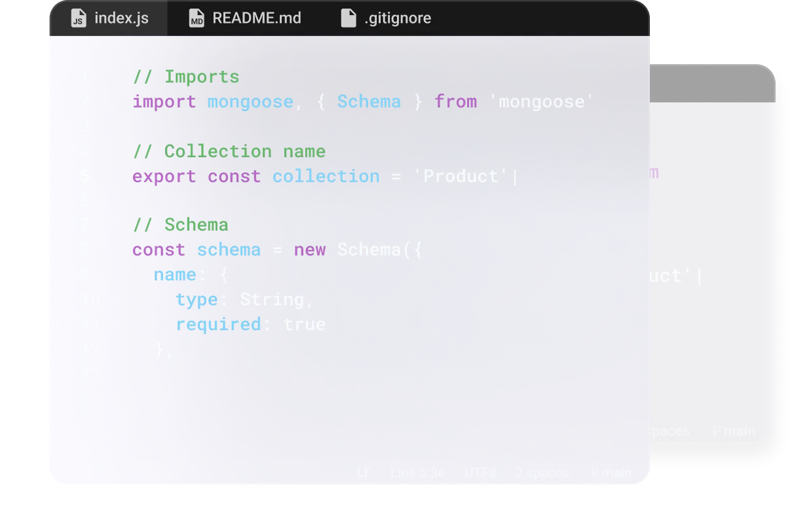The height and width of the screenshot is (532, 794).
Task: Switch to the index.js tab
Action: coord(109,18)
